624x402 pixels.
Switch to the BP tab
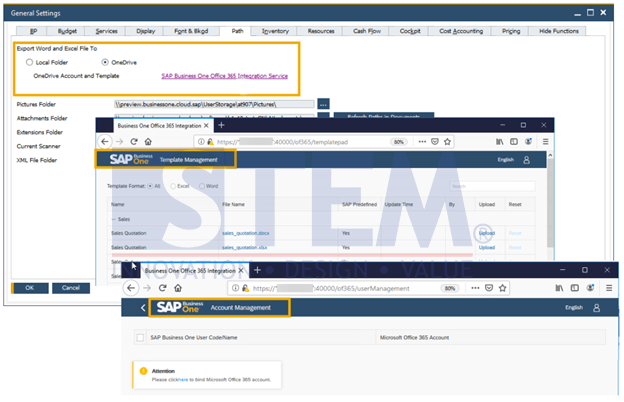33,31
